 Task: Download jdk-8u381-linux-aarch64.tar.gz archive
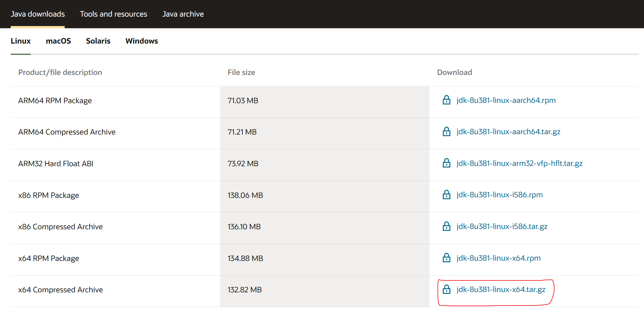pos(508,132)
